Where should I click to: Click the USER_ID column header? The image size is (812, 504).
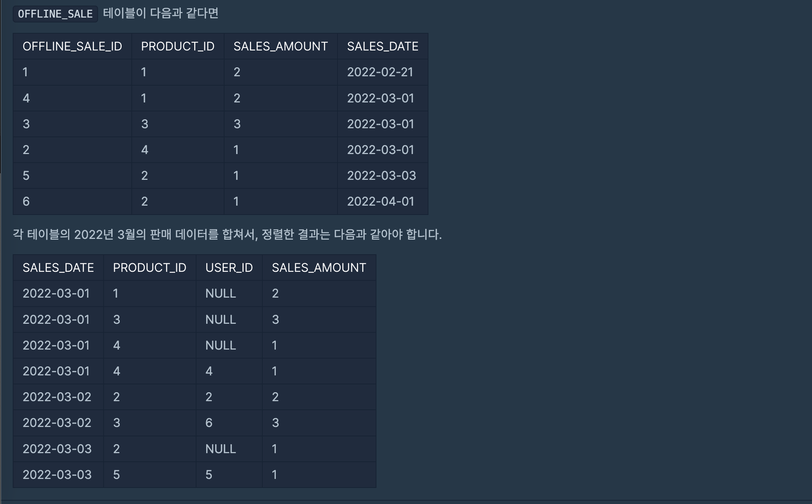pyautogui.click(x=229, y=268)
